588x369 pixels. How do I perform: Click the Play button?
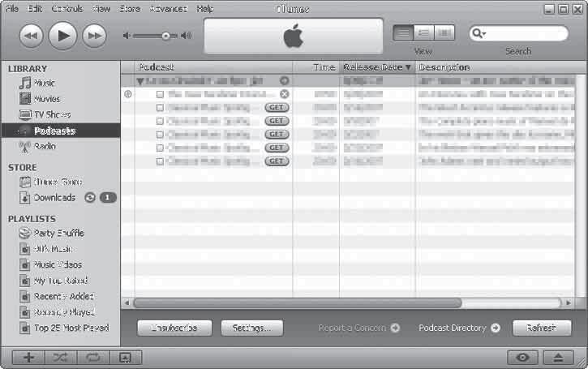point(62,36)
